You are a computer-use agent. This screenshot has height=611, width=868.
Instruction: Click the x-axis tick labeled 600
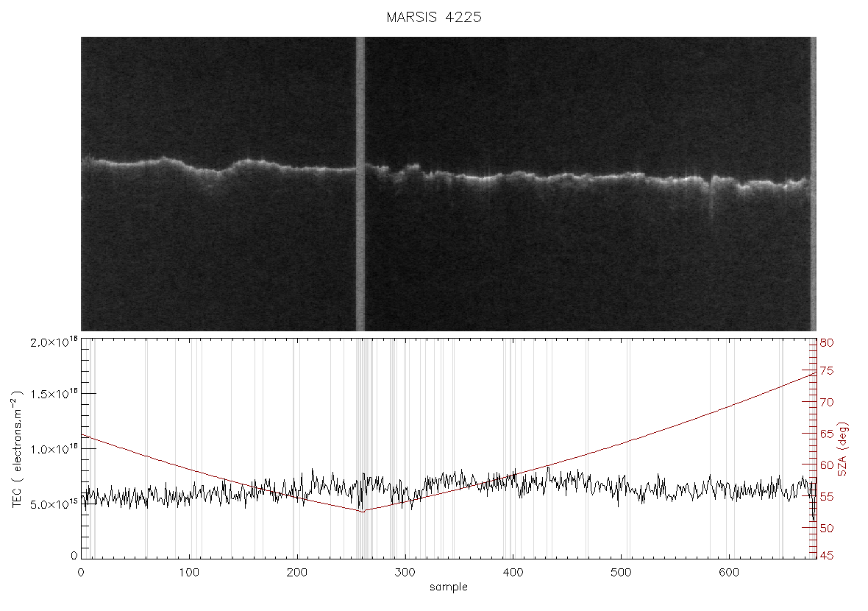pos(728,573)
